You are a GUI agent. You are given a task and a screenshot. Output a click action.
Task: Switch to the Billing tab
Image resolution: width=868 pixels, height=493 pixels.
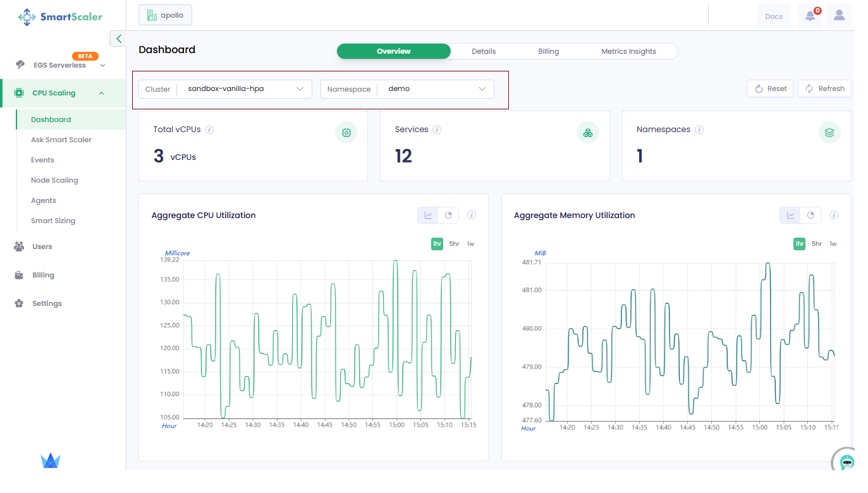coord(548,51)
